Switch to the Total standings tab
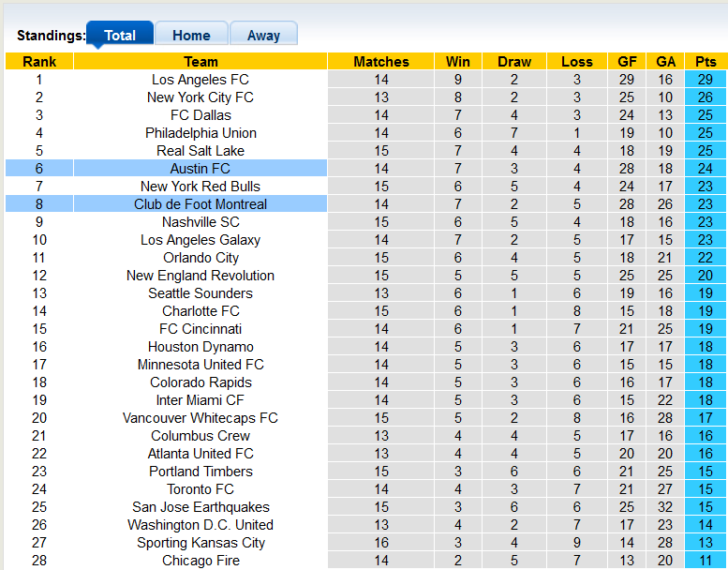728x570 pixels. click(120, 36)
